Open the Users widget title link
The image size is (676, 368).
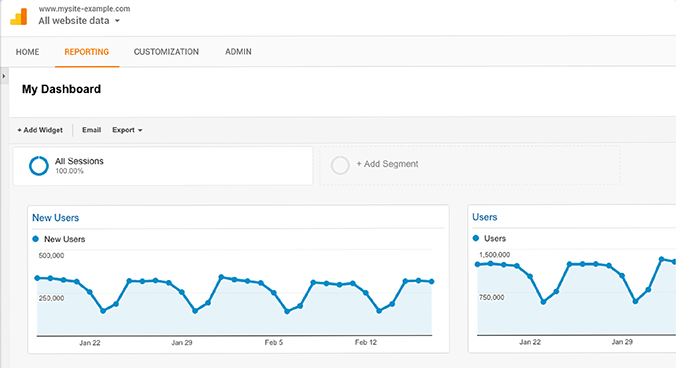click(485, 217)
